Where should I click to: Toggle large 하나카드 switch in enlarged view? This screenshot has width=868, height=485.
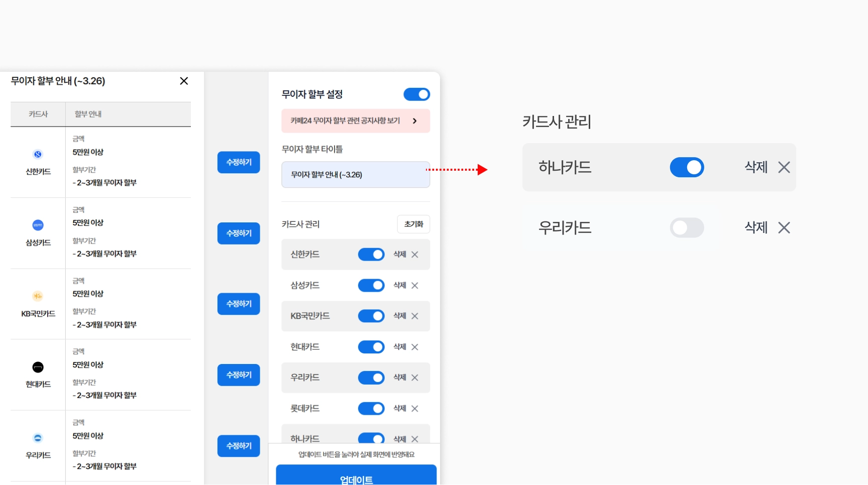[687, 167]
